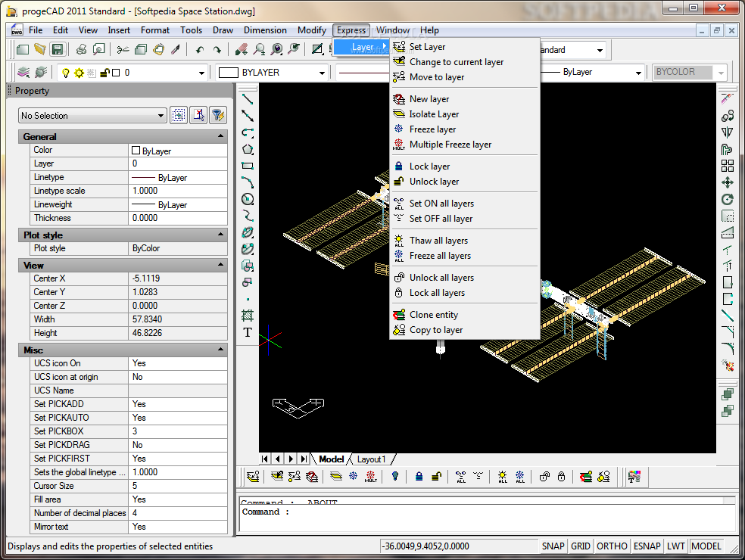This screenshot has height=560, width=745.
Task: Click the Redo arrow icon
Action: tap(217, 49)
